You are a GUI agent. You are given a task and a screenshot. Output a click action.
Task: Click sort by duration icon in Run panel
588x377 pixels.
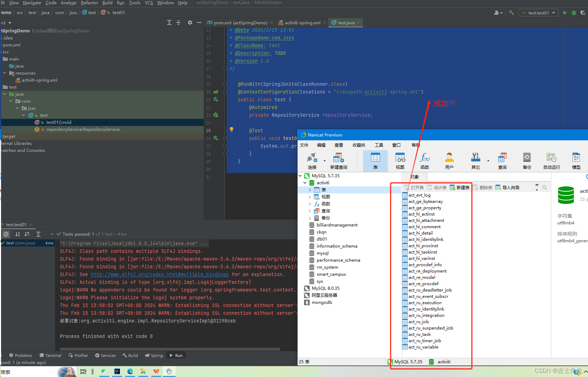coord(27,234)
